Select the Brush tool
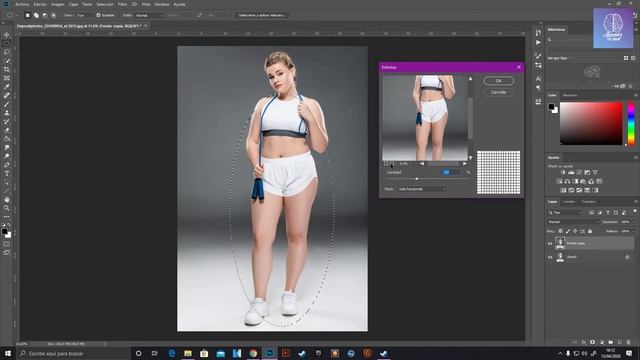 click(7, 104)
